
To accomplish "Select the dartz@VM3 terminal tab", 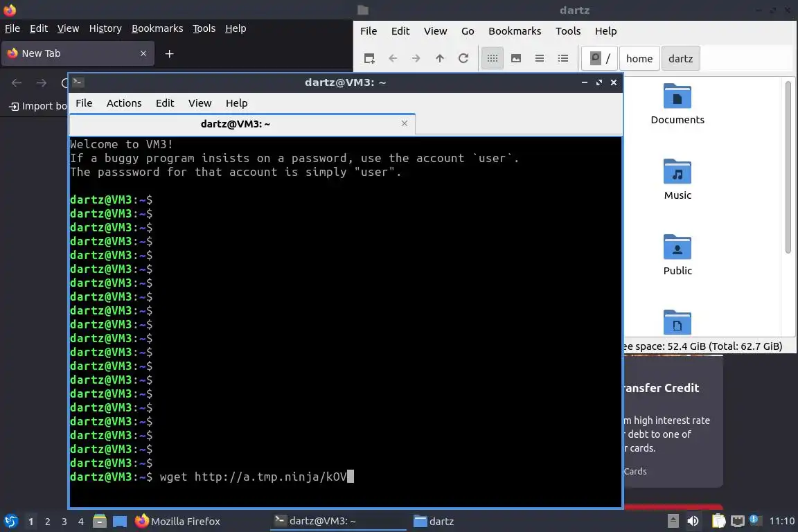I will pyautogui.click(x=242, y=124).
